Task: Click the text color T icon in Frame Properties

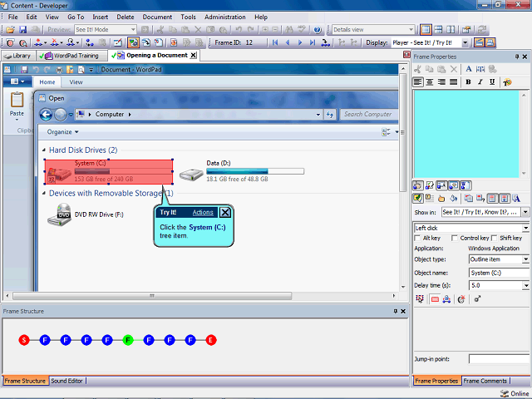Action: [507, 82]
